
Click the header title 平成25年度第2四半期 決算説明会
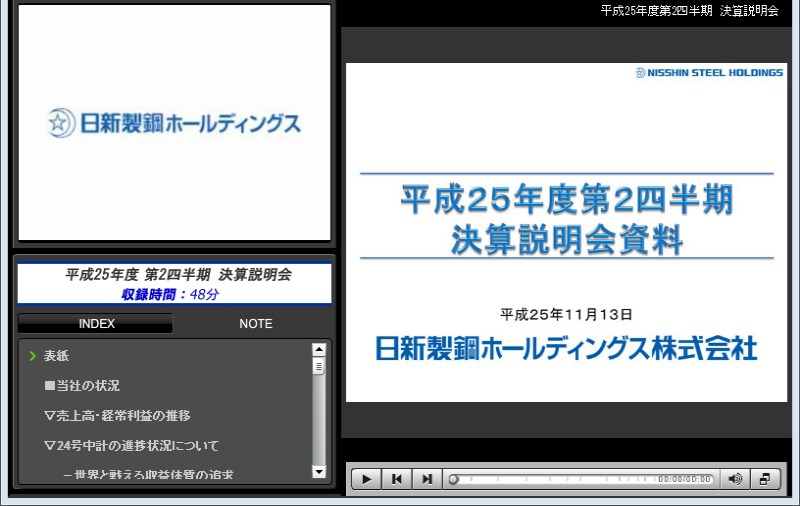coord(689,11)
